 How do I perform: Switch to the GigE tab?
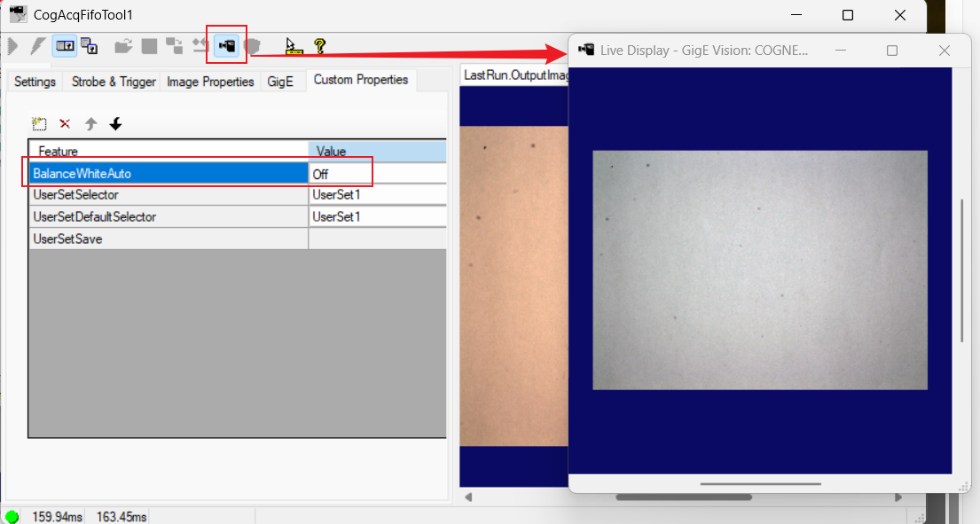pyautogui.click(x=280, y=82)
